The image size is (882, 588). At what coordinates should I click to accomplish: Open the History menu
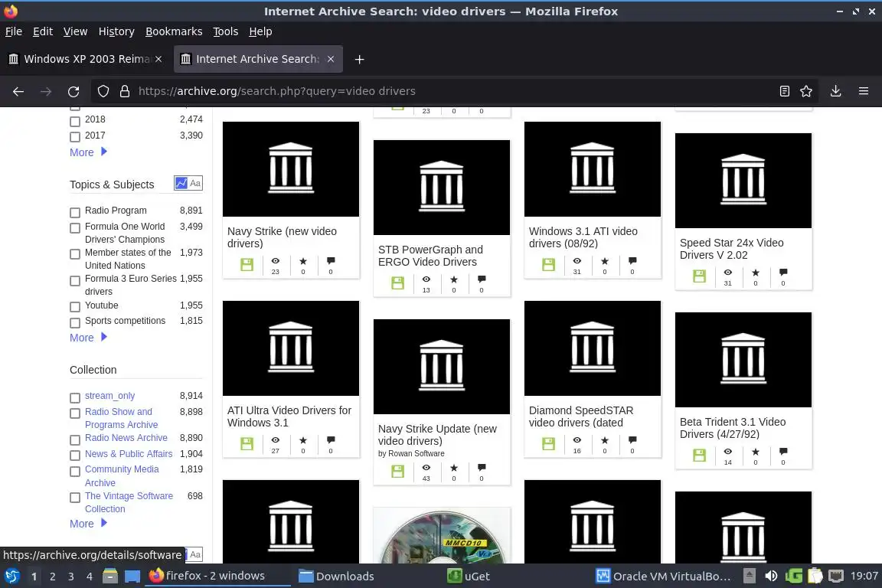116,31
